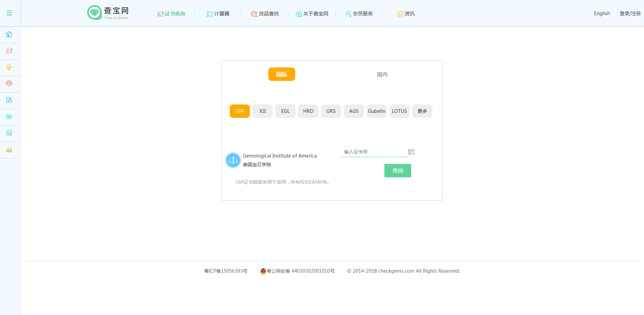Expand 更多 for more labs

tap(422, 111)
